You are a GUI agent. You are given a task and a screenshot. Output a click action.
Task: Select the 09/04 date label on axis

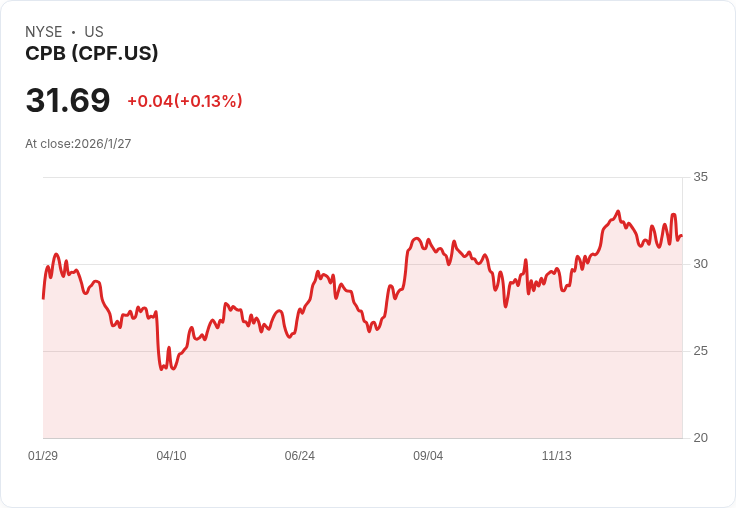(x=428, y=456)
